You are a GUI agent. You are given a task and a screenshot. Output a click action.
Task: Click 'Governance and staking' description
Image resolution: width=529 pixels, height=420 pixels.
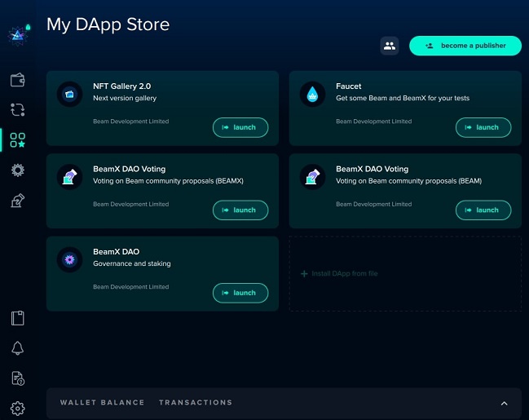132,263
